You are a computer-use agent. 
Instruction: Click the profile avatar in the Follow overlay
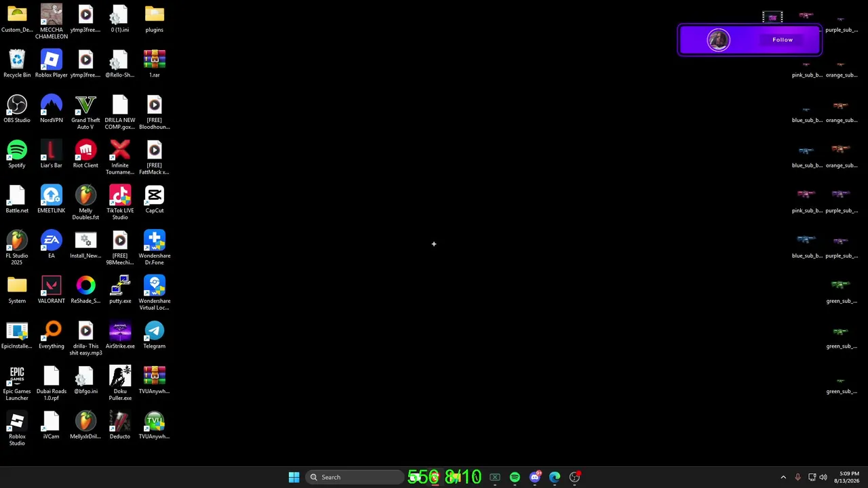coord(718,40)
